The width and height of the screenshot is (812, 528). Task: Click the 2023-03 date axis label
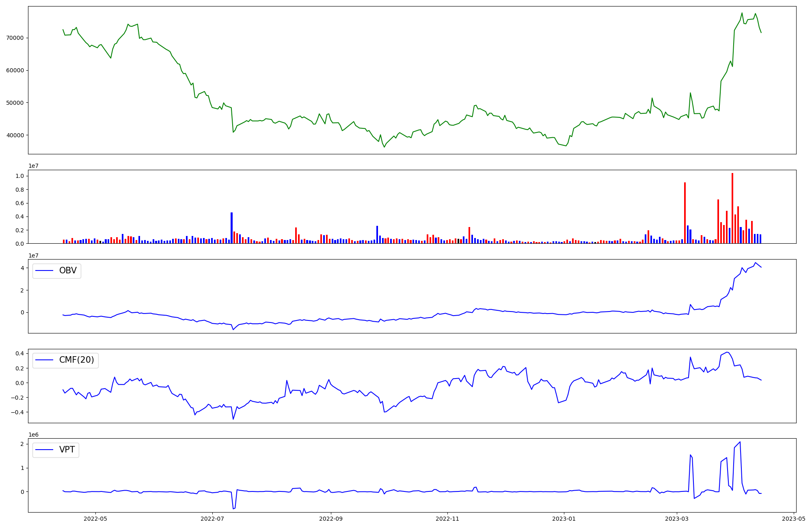point(677,519)
